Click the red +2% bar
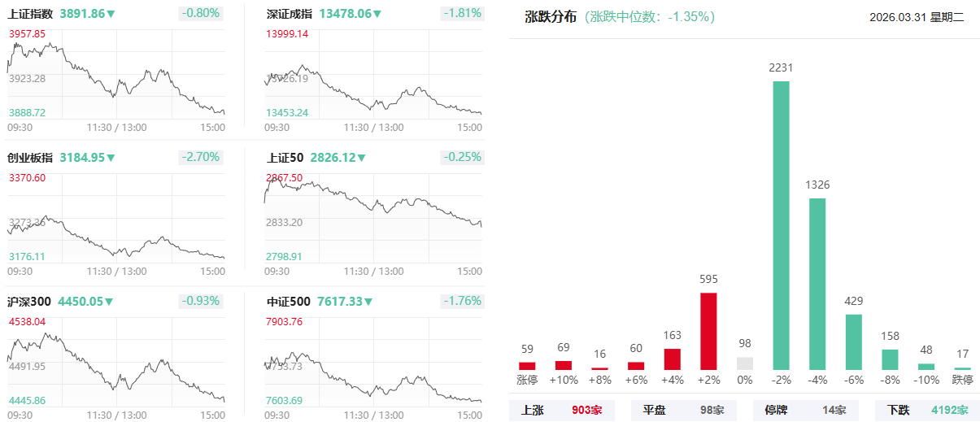 click(x=708, y=331)
